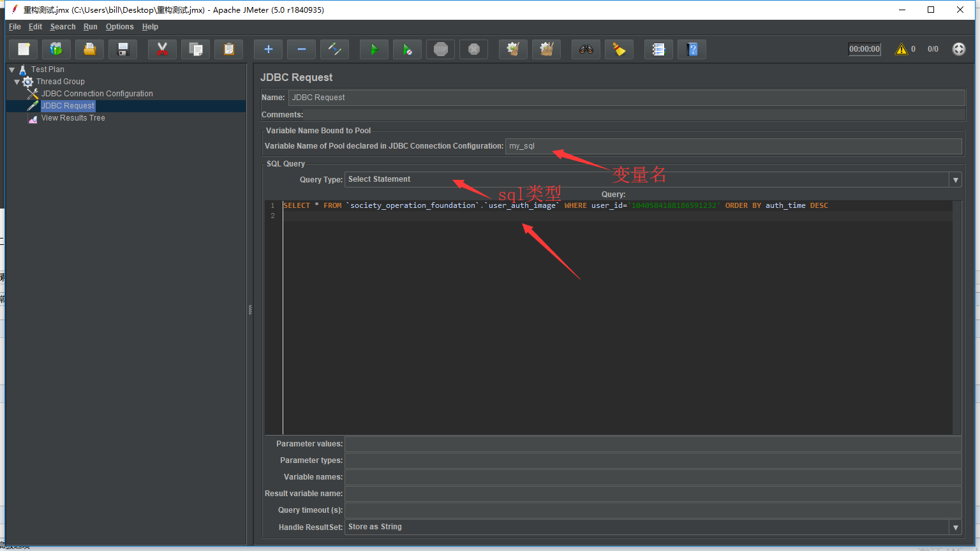Save the test plan with disk icon
The width and height of the screenshot is (980, 551).
click(123, 49)
